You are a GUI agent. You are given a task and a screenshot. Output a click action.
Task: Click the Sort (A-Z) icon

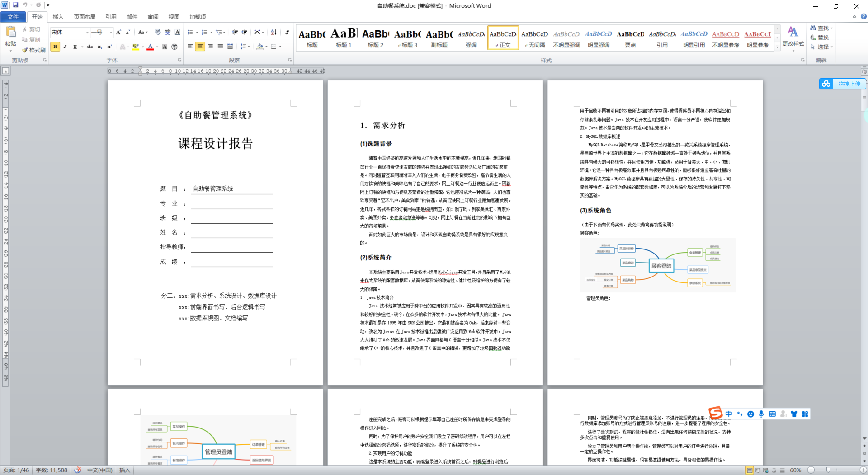pyautogui.click(x=274, y=32)
